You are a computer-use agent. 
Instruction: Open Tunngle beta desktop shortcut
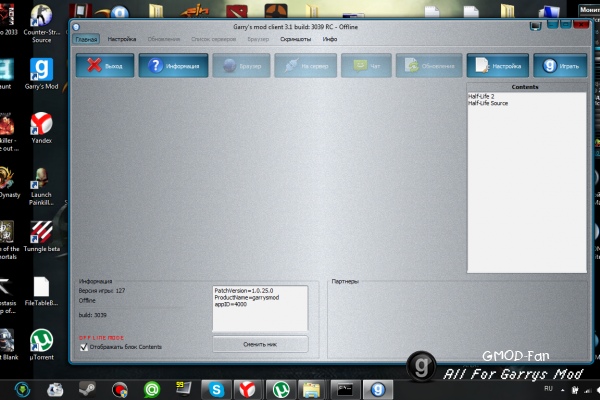[41, 237]
